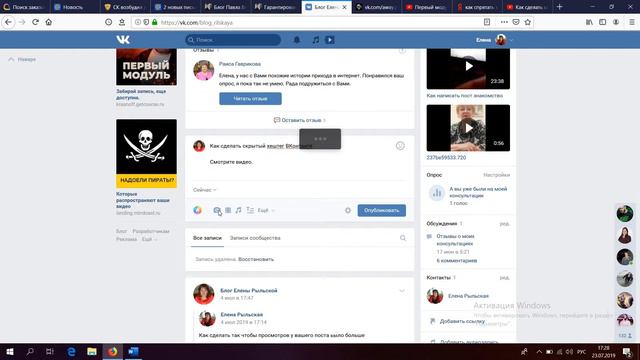
Task: Select the Все записи tab
Action: click(207, 238)
